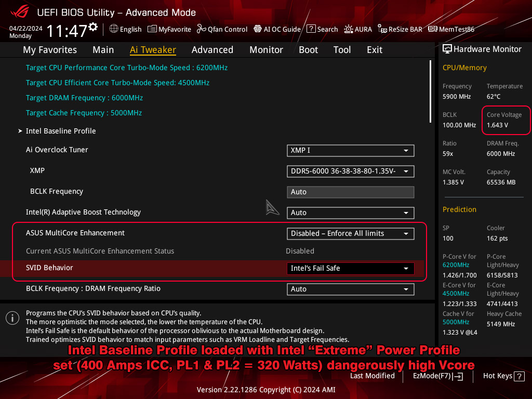Image resolution: width=532 pixels, height=399 pixels.
Task: Open MyFavorite list icon
Action: point(152,29)
